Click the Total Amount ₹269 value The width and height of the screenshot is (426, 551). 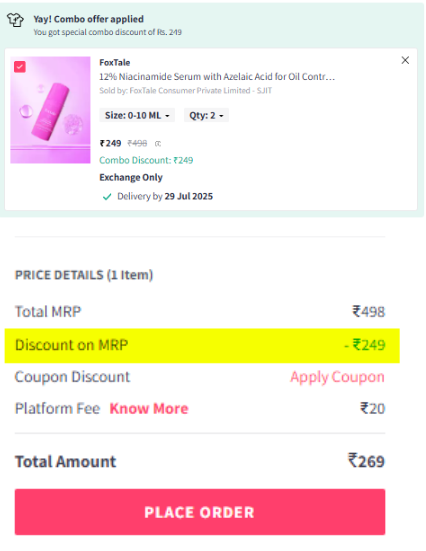tap(366, 461)
